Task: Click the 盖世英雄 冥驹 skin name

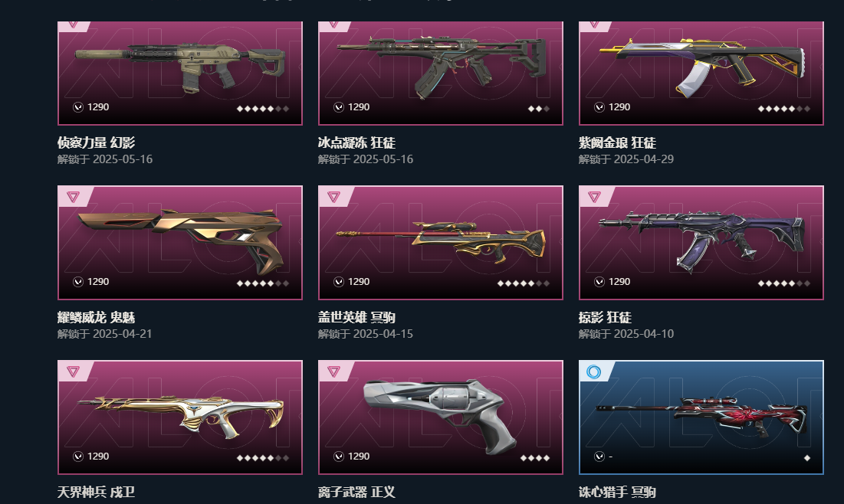Action: [x=357, y=317]
